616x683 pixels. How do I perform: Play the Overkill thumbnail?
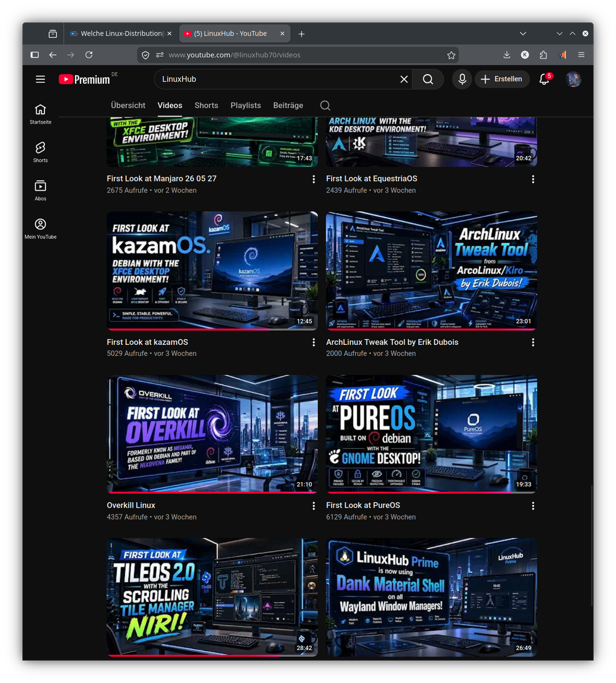click(212, 434)
